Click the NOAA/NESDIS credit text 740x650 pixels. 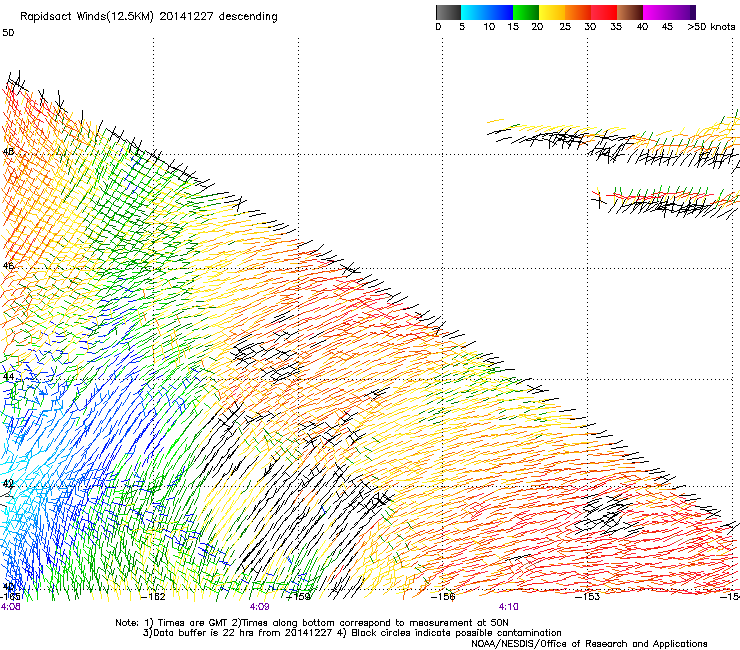589,644
